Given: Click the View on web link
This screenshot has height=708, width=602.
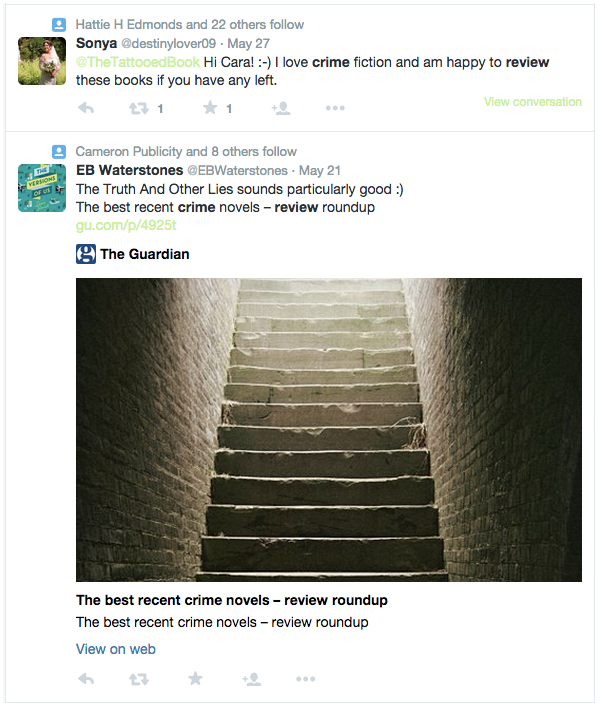Looking at the screenshot, I should [x=116, y=649].
